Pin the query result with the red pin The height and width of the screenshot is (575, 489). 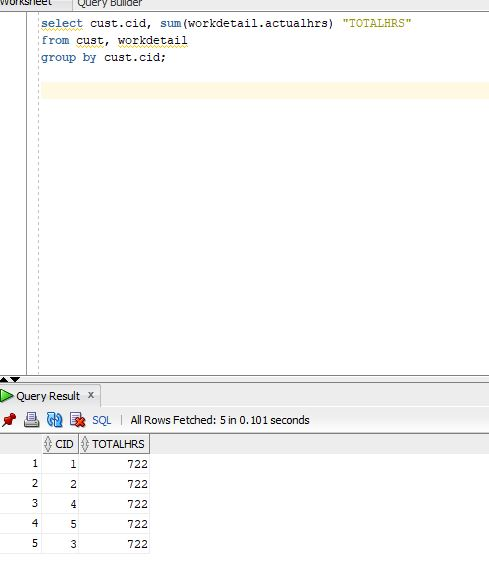pyautogui.click(x=9, y=420)
